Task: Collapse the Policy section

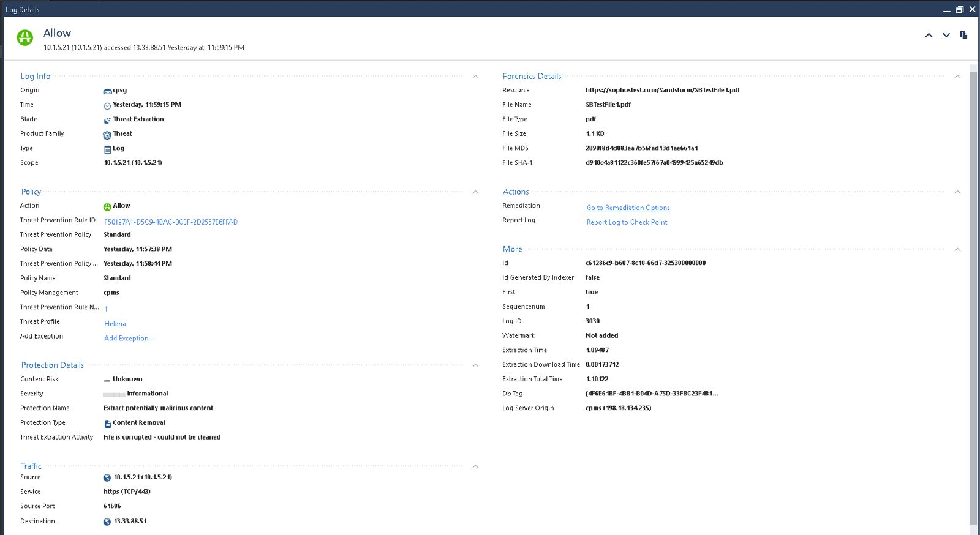Action: tap(475, 192)
